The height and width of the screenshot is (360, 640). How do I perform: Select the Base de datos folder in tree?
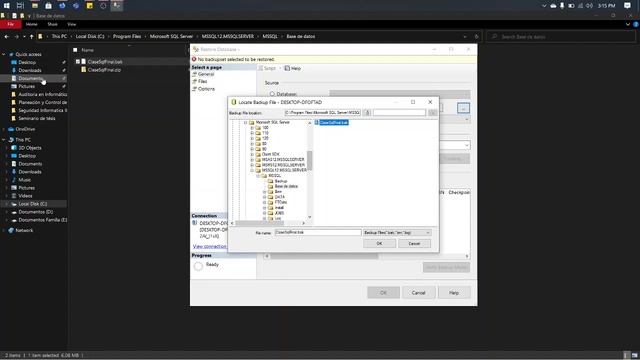click(286, 187)
